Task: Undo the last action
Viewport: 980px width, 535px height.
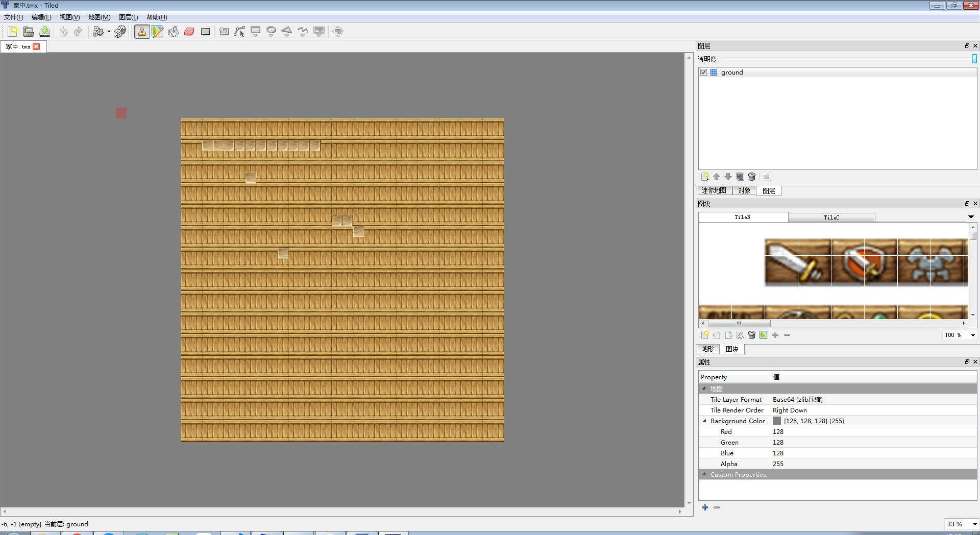Action: 63,32
